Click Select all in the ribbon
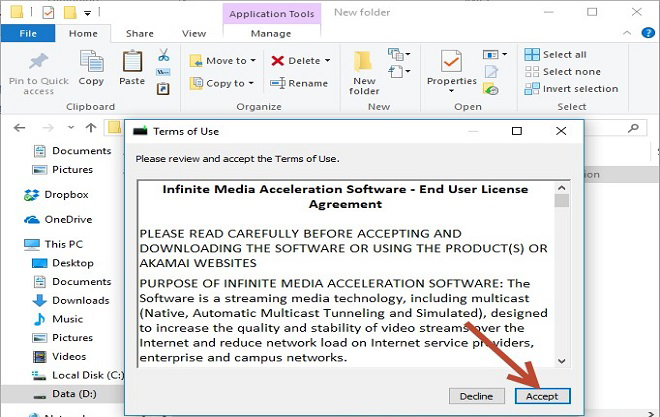Viewport: 660px width, 417px height. 556,54
